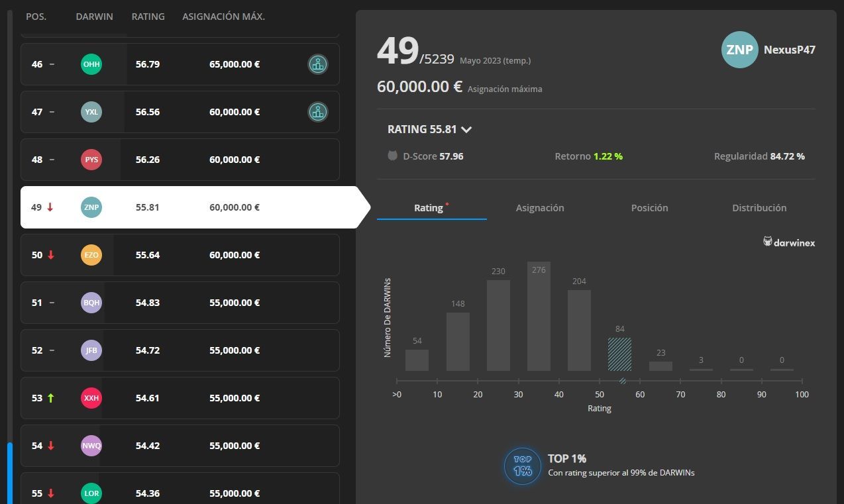The image size is (844, 504).
Task: Click the histogram bar labeled 204
Action: [x=579, y=330]
